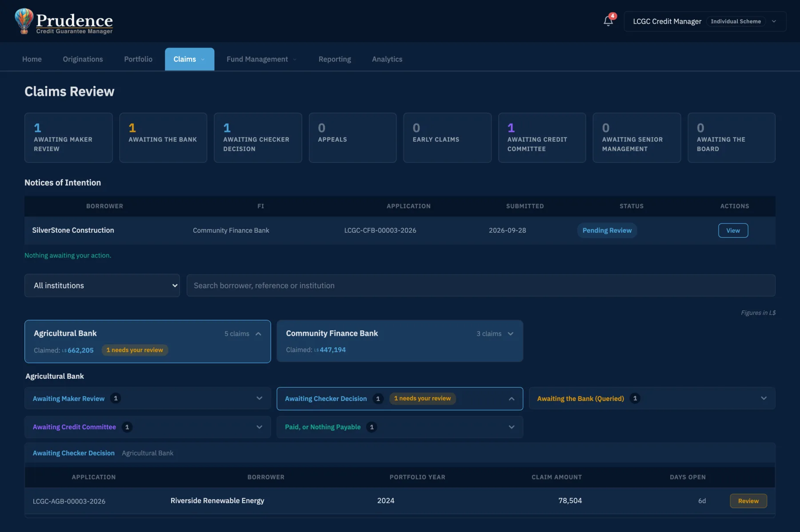Open the Originations tab

coord(83,59)
